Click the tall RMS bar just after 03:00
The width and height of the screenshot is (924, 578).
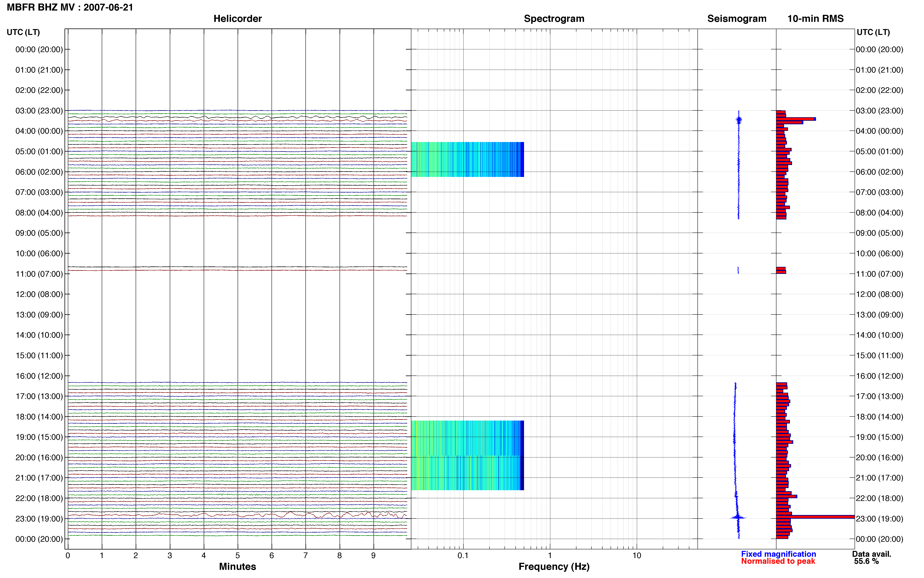pyautogui.click(x=796, y=119)
